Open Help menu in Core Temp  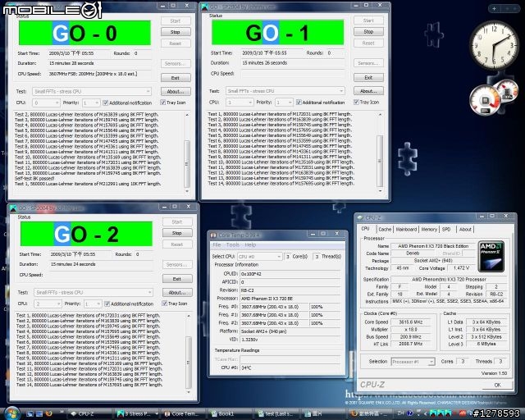click(250, 245)
